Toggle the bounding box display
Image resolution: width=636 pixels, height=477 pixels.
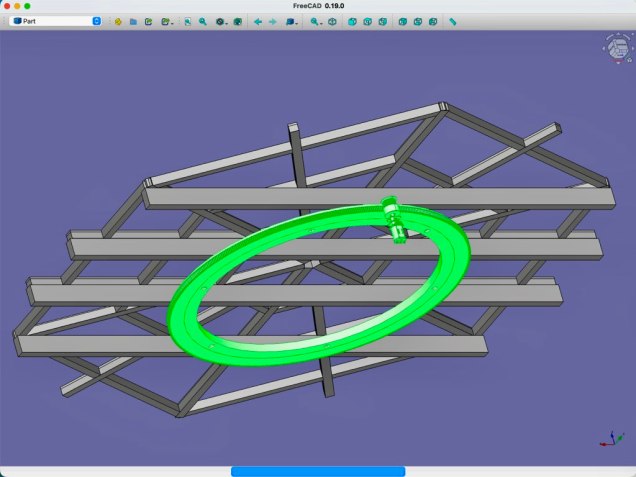[237, 21]
